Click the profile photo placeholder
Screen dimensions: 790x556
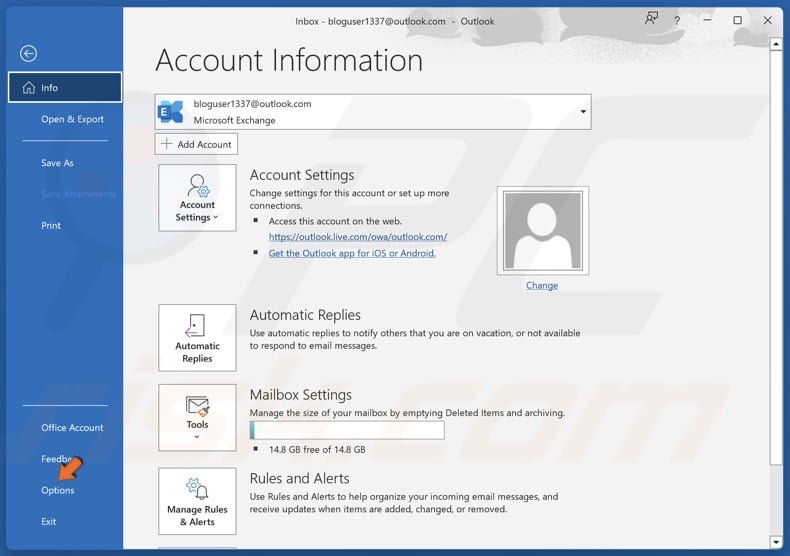[542, 231]
